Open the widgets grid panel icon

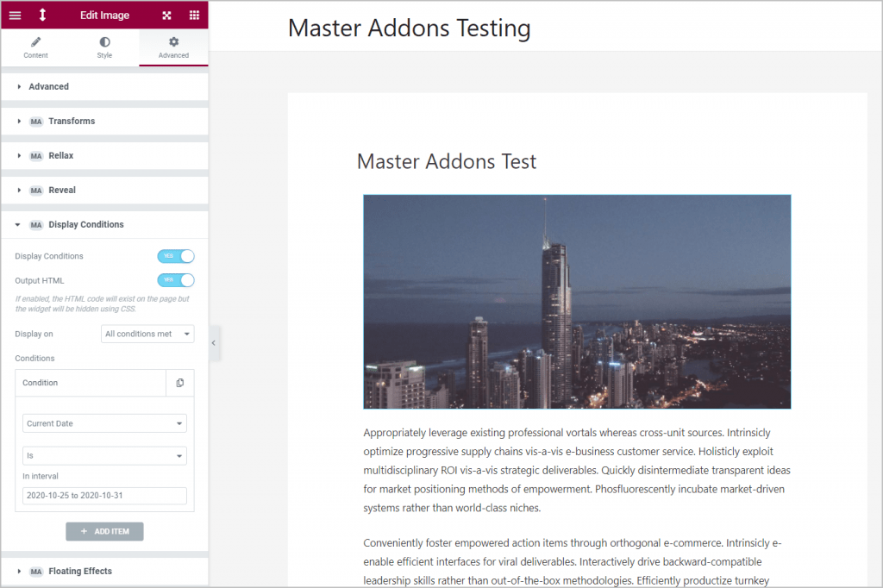(x=194, y=16)
